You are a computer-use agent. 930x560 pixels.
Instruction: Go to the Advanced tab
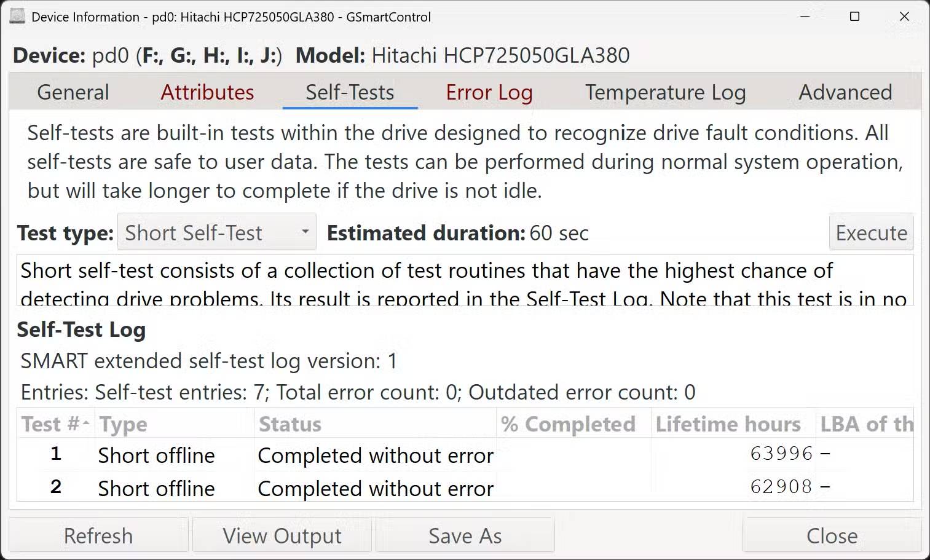click(845, 92)
